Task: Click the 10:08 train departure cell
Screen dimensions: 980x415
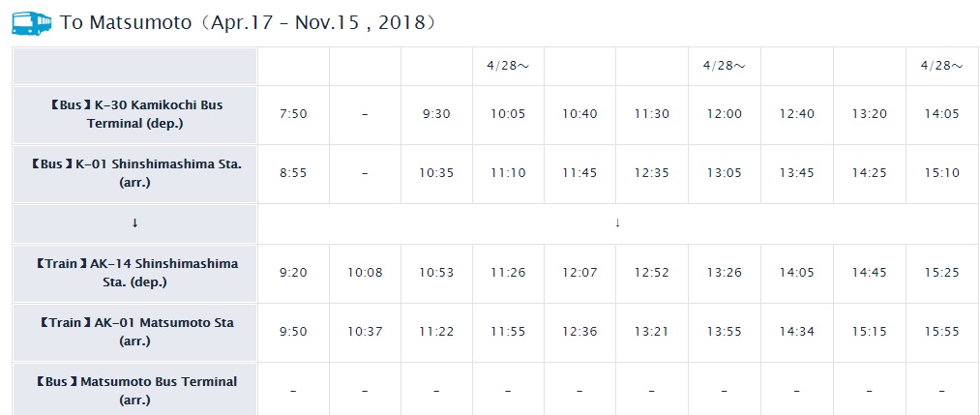Action: pyautogui.click(x=365, y=273)
